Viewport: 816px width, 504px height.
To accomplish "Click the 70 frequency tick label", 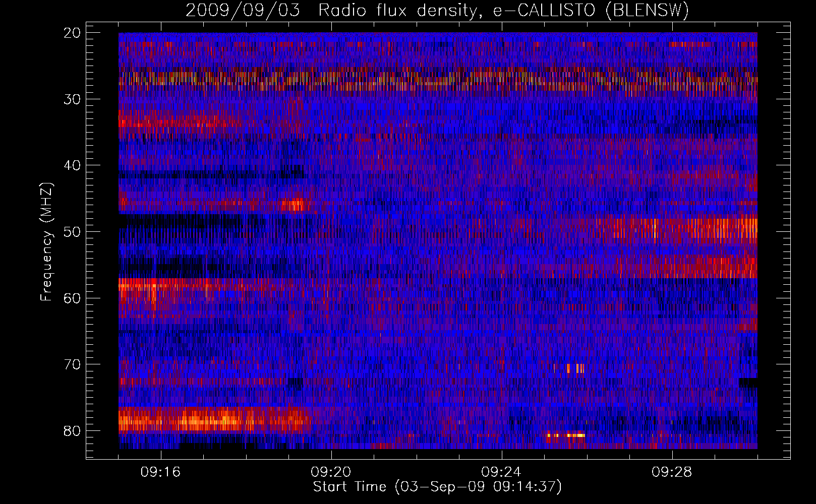I will 73,364.
